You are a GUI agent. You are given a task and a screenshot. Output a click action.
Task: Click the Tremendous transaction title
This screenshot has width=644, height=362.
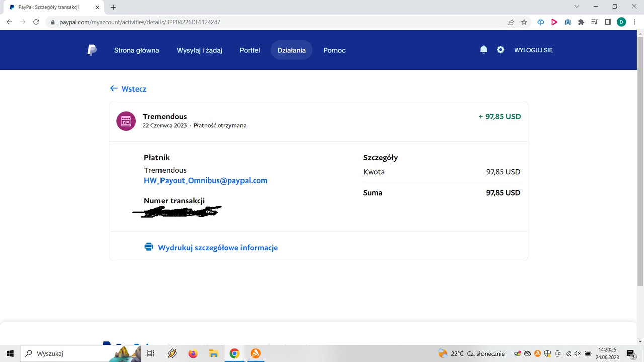click(x=165, y=117)
